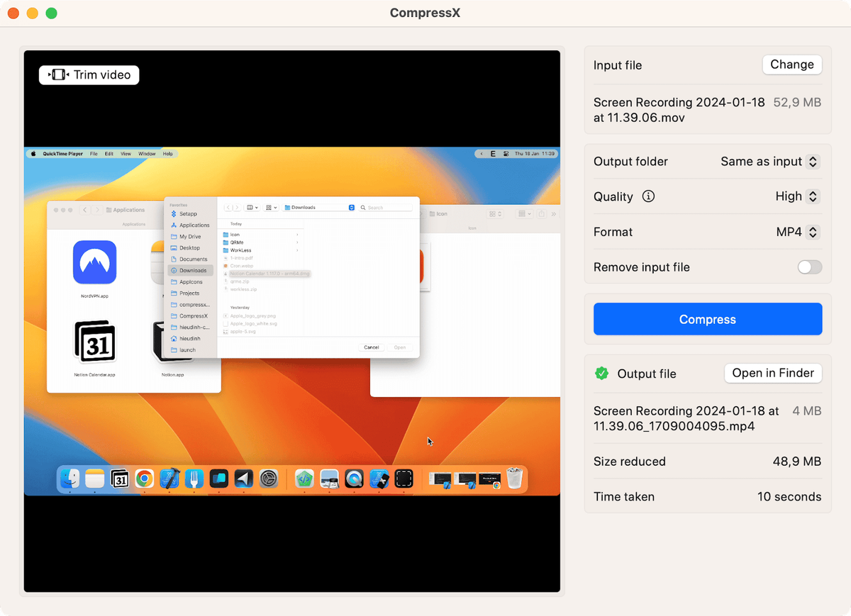This screenshot has width=851, height=616.
Task: Click Change to pick another input file
Action: (792, 65)
